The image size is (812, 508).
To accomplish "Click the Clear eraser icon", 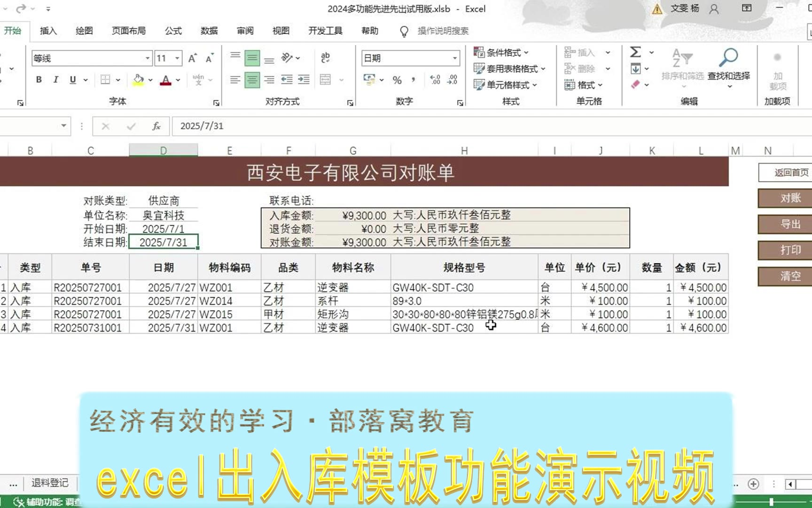I will point(635,85).
